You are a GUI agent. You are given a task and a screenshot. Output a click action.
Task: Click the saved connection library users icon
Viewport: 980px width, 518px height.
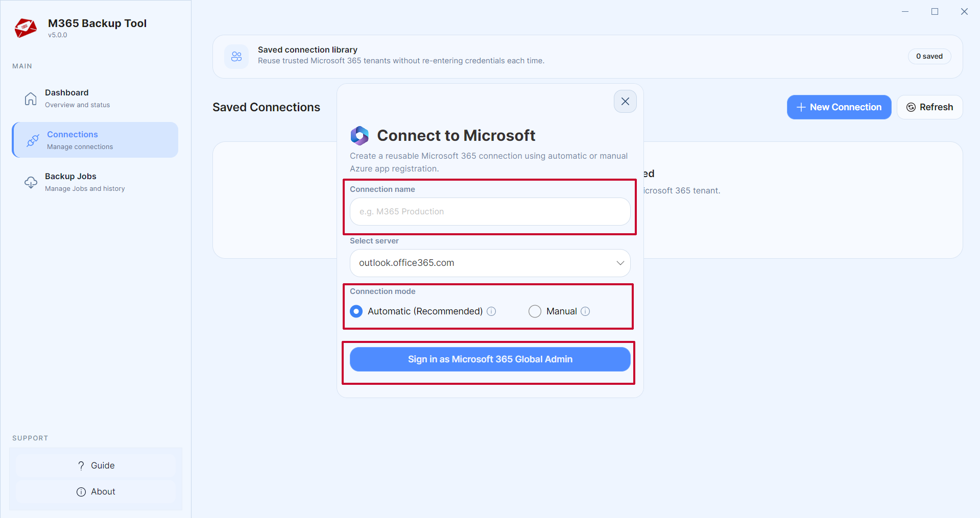tap(236, 56)
